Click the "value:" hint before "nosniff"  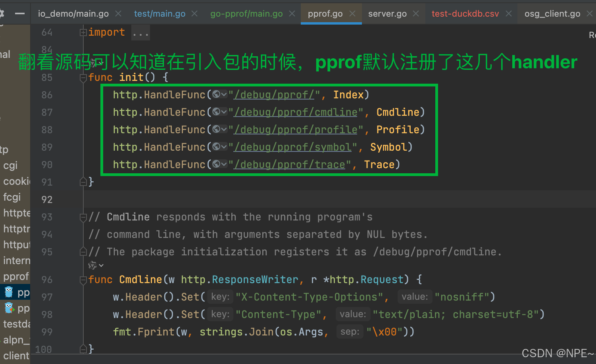coord(415,297)
